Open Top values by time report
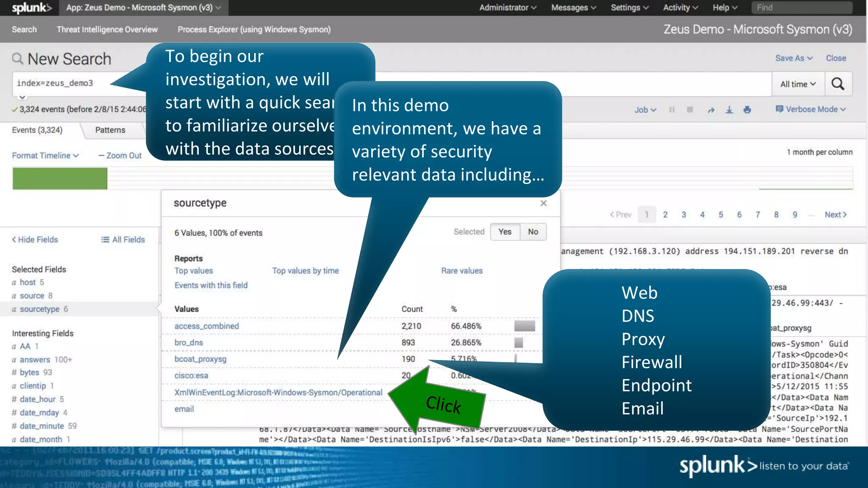868x488 pixels. tap(305, 271)
